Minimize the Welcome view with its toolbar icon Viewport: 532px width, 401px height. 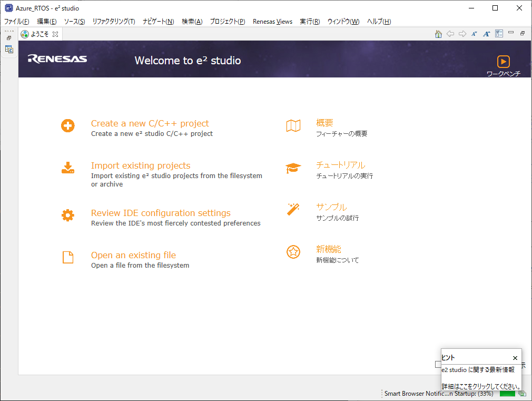[x=511, y=33]
